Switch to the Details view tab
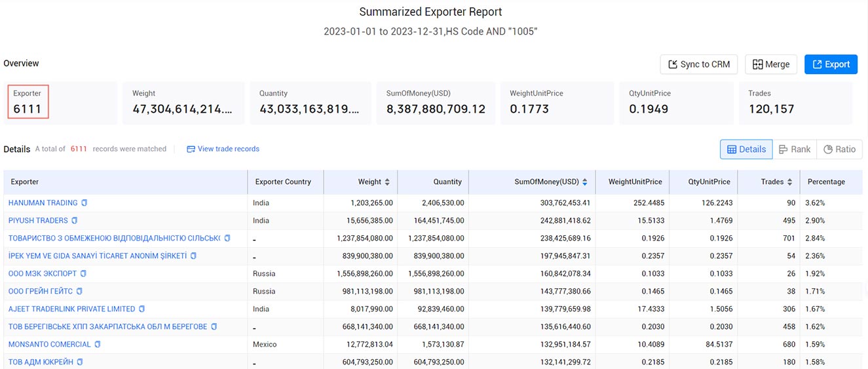 746,149
